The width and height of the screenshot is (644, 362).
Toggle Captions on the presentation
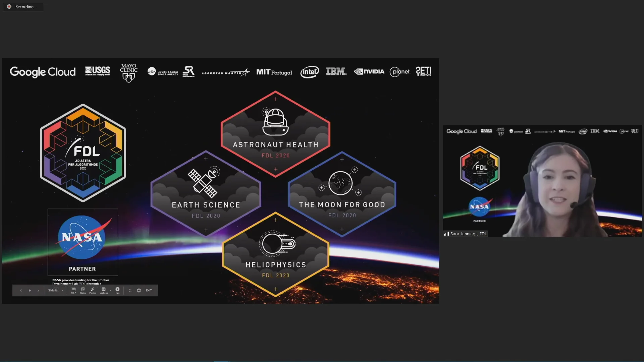tap(103, 290)
